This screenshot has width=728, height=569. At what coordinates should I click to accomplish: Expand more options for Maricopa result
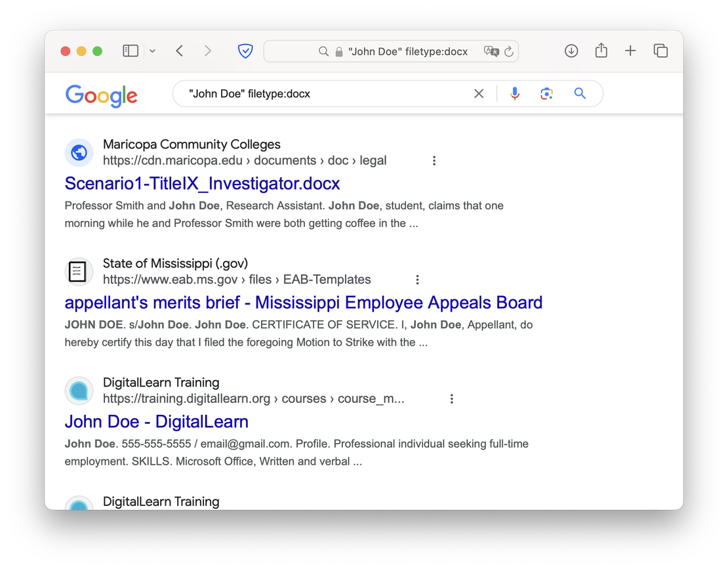[x=434, y=161]
